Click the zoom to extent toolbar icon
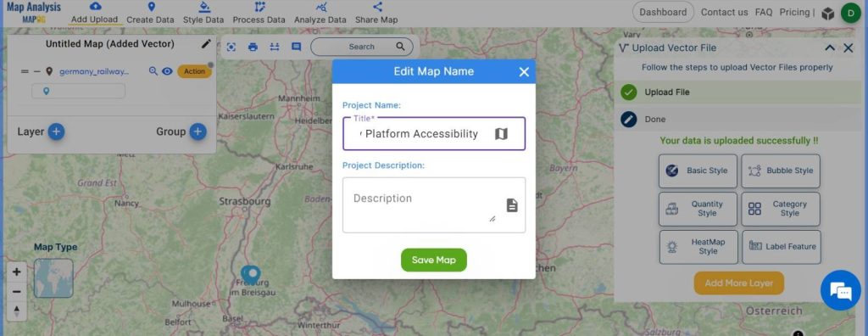Image resolution: width=868 pixels, height=336 pixels. (231, 47)
